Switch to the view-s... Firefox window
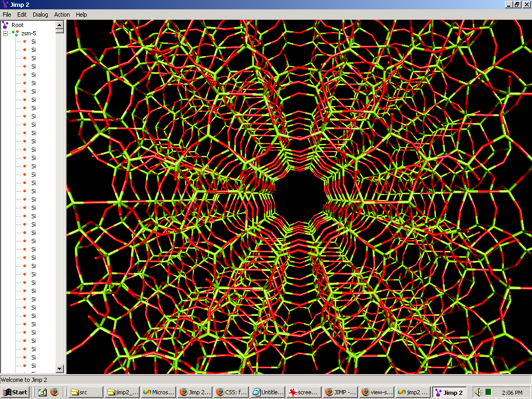 377,392
